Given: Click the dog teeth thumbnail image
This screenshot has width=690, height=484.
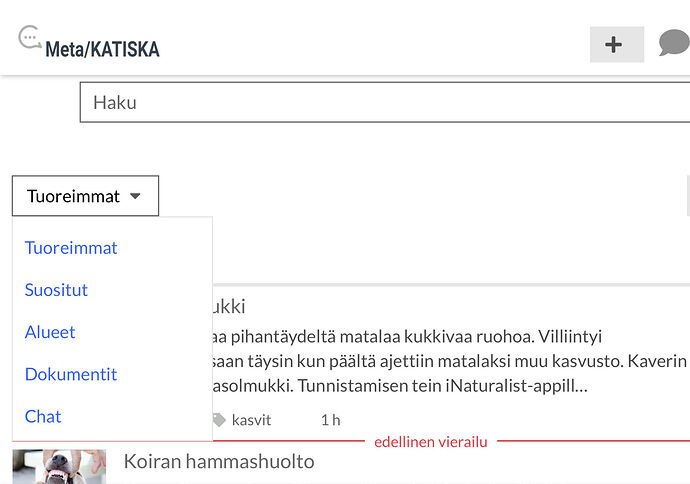Looking at the screenshot, I should point(59,466).
